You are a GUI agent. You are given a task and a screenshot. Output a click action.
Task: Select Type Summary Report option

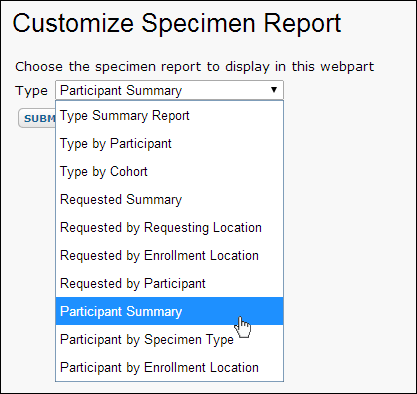169,116
